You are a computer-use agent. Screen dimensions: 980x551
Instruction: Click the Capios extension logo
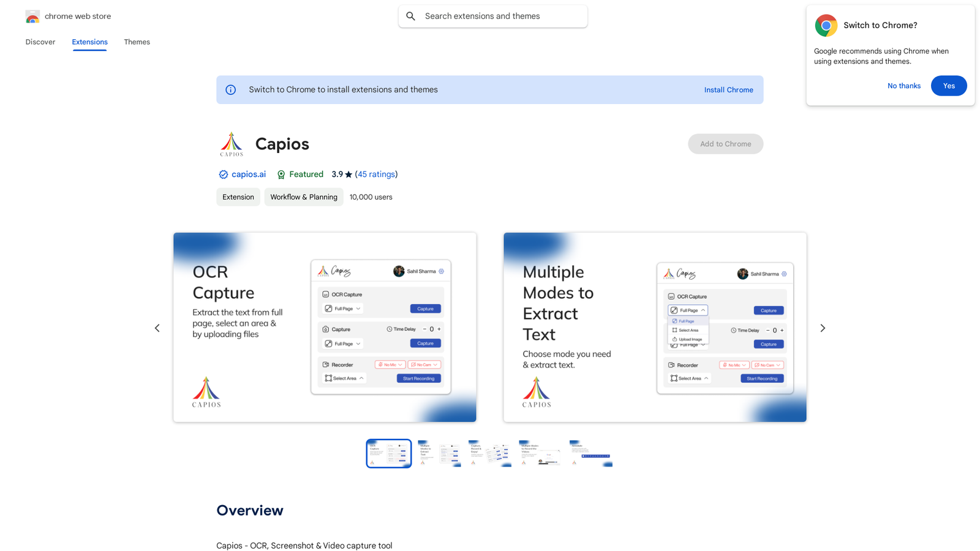point(232,144)
